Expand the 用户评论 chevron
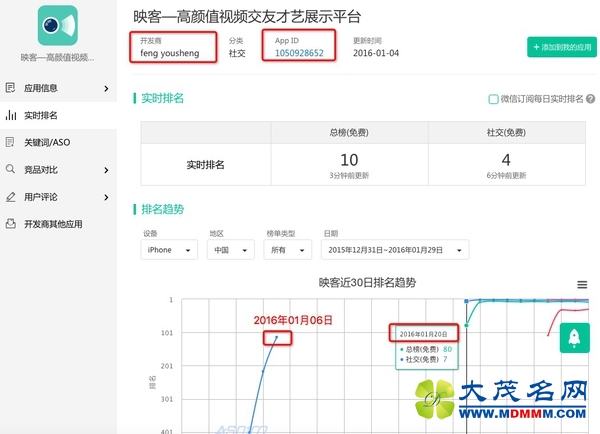This screenshot has height=434, width=600. 106,197
